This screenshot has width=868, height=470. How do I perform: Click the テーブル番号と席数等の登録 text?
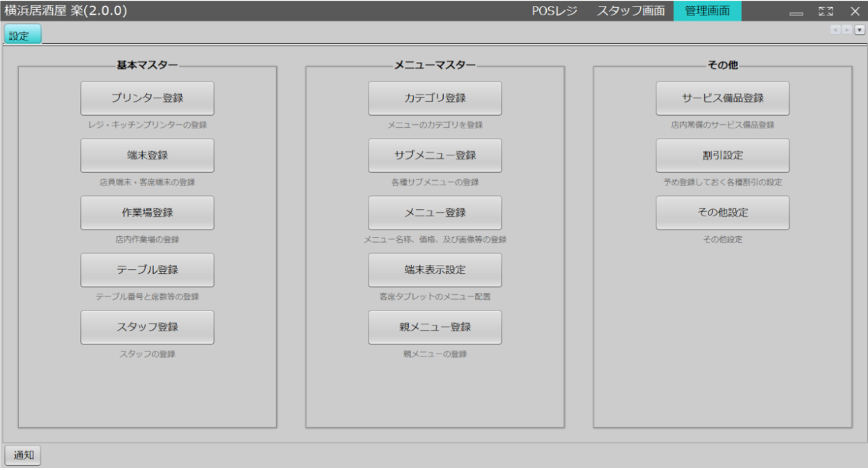[147, 296]
